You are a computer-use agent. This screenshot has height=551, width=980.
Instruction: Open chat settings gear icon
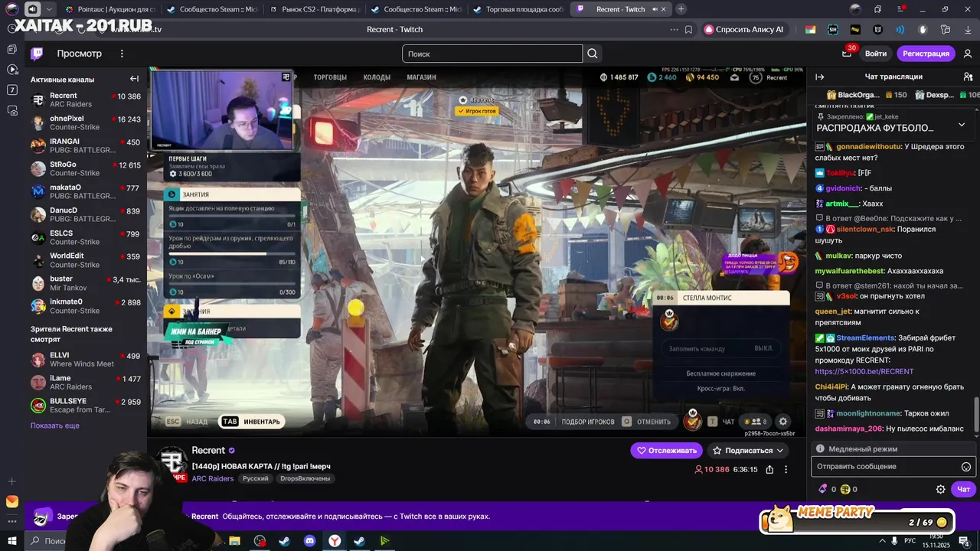coord(941,489)
